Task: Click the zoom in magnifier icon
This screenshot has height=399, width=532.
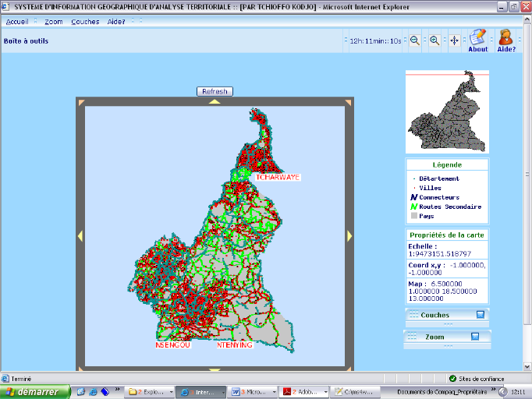Action: click(x=434, y=41)
